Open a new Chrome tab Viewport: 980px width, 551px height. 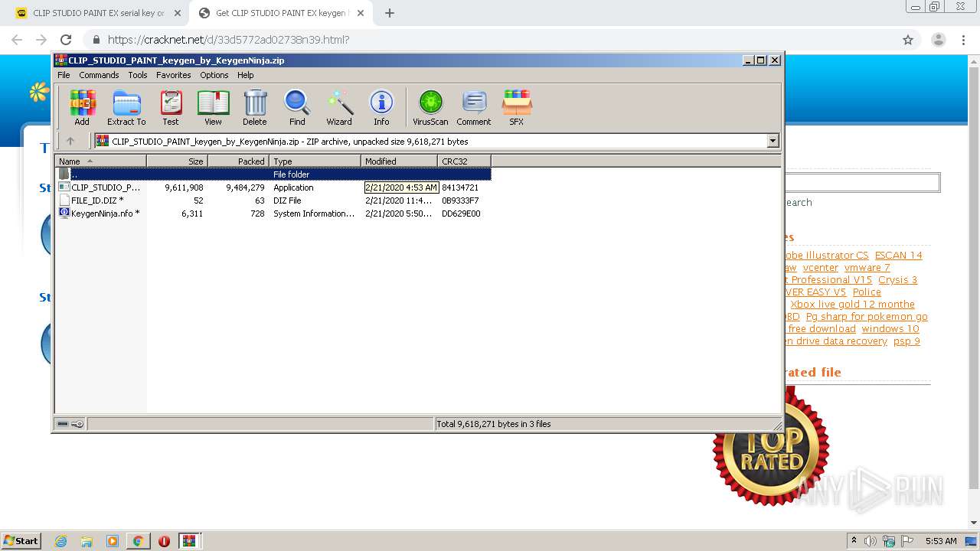[x=390, y=13]
